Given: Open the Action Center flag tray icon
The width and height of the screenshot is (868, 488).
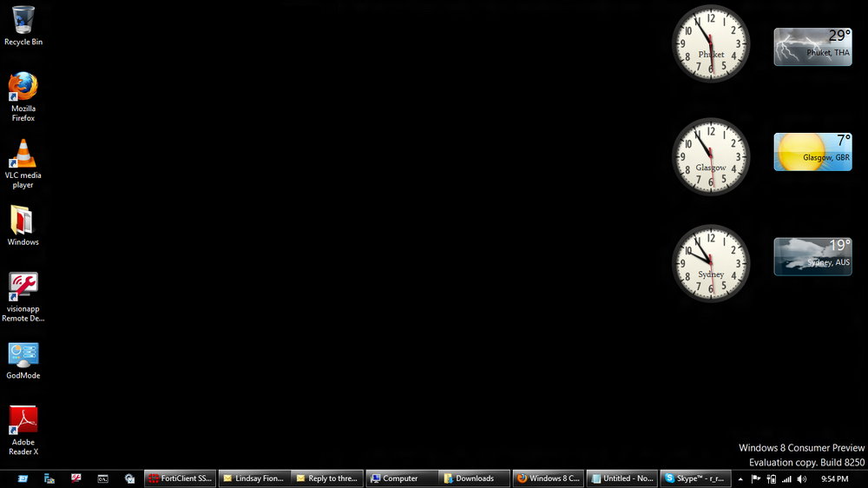Looking at the screenshot, I should [x=756, y=478].
